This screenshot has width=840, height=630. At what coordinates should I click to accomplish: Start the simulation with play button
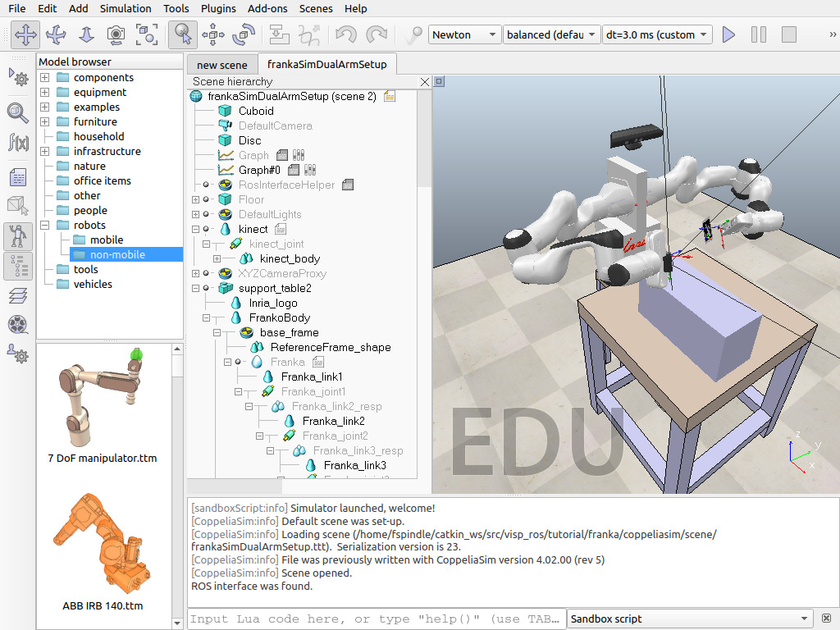(728, 34)
